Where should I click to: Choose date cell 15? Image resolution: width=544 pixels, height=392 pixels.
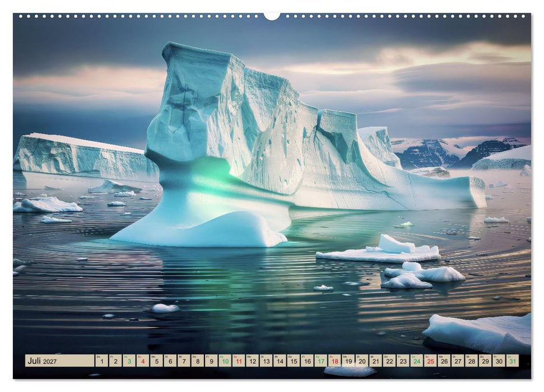[294, 361]
